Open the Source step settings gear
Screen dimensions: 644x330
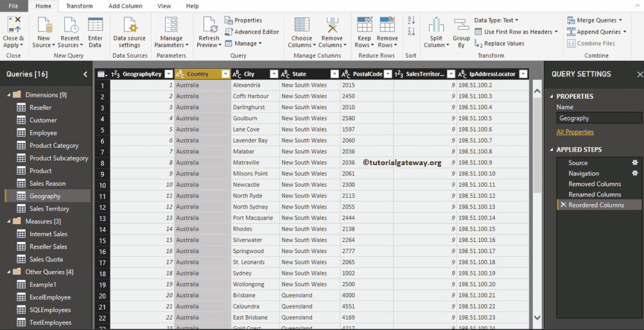634,163
